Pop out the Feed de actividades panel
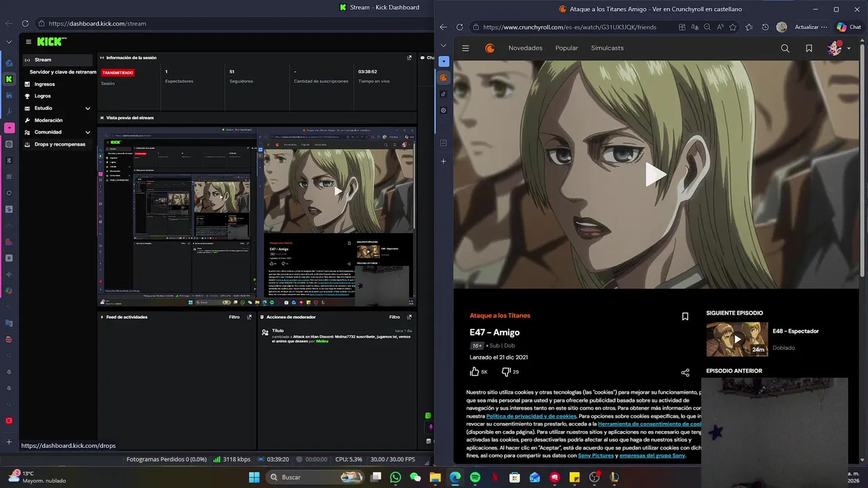The height and width of the screenshot is (488, 868). pos(249,317)
